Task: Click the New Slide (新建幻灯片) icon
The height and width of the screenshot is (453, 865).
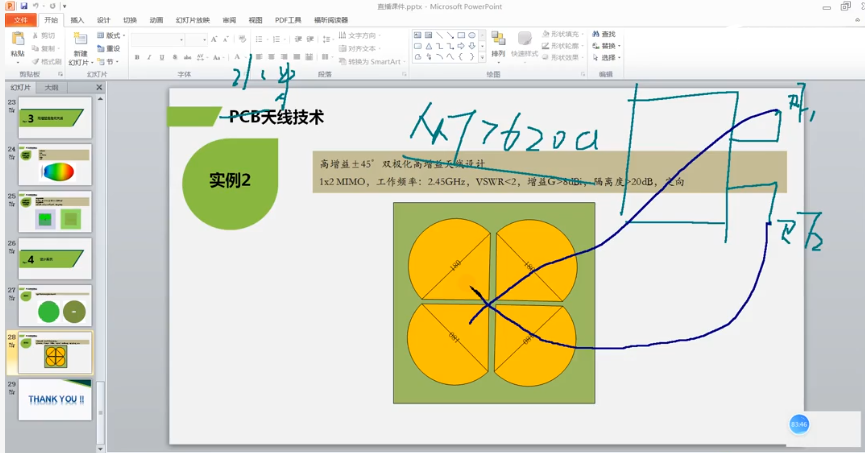Action: (81, 40)
